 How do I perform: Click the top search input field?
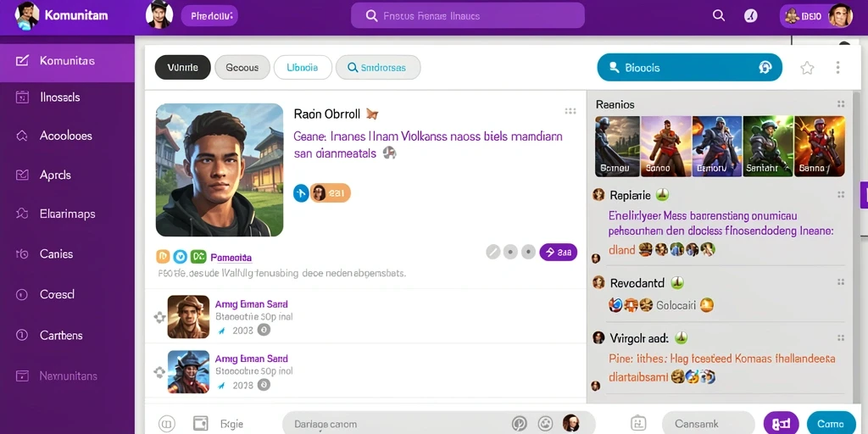coord(468,15)
